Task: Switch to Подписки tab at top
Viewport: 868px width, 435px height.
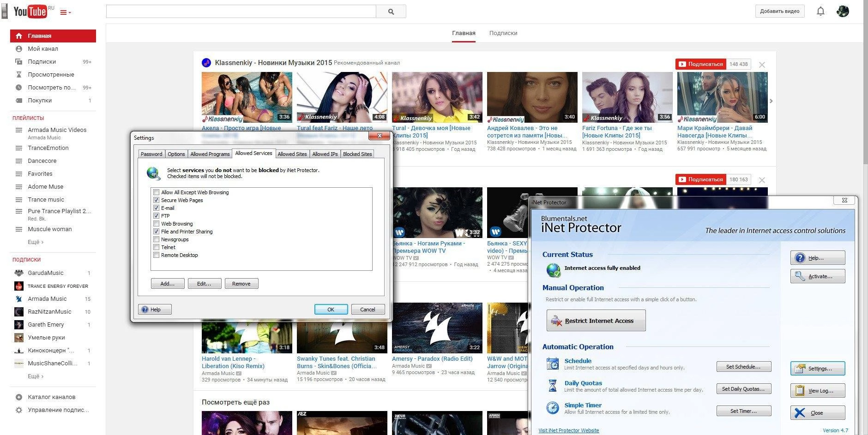Action: tap(503, 33)
